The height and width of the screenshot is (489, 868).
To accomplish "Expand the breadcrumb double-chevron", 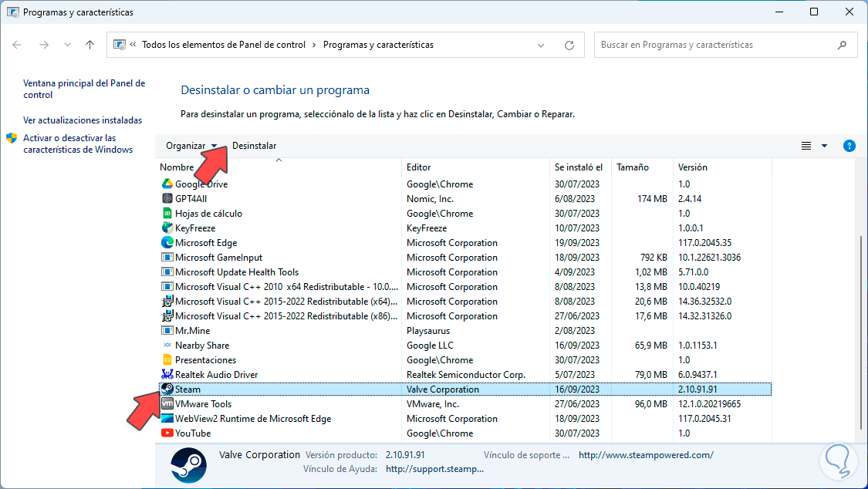I will [x=133, y=45].
